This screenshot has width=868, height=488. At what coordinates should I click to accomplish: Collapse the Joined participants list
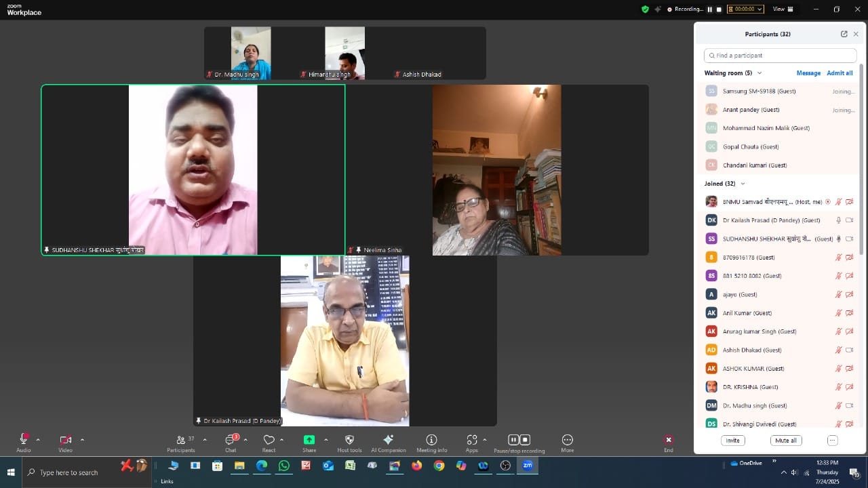(x=743, y=184)
